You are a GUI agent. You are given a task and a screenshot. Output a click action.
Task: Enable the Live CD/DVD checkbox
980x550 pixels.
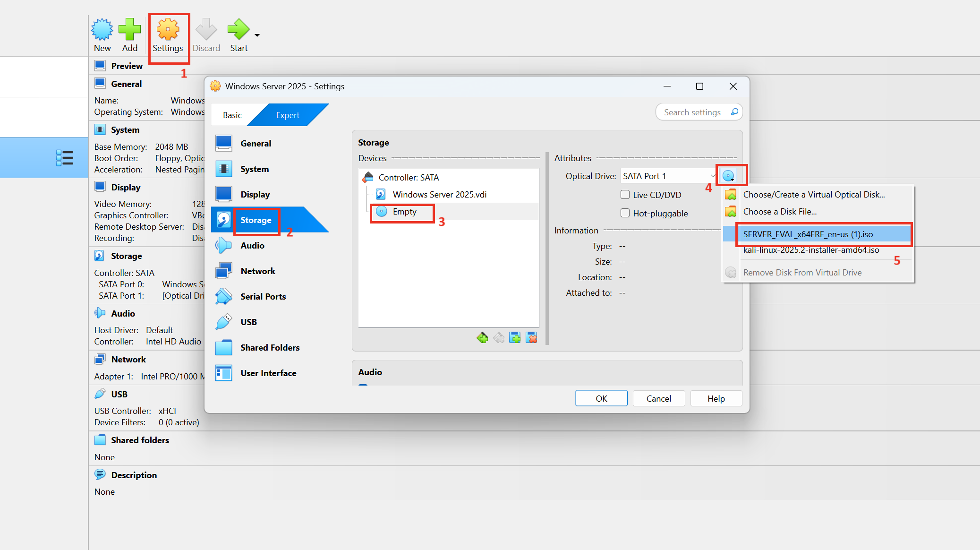tap(625, 195)
